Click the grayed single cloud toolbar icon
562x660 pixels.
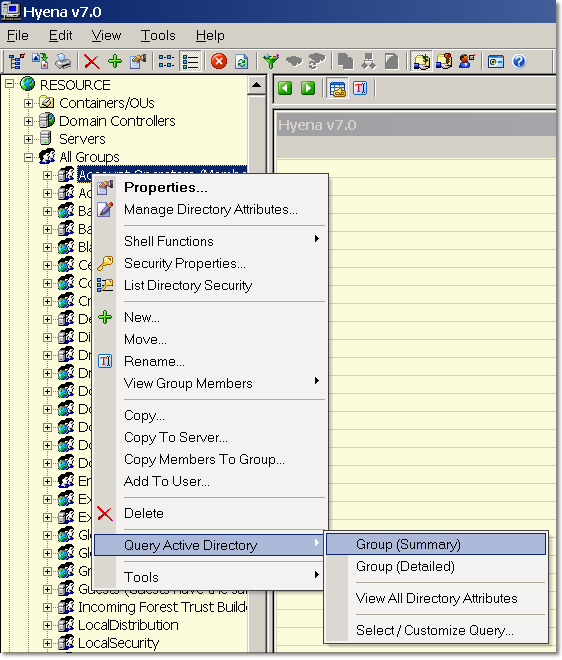click(x=294, y=61)
